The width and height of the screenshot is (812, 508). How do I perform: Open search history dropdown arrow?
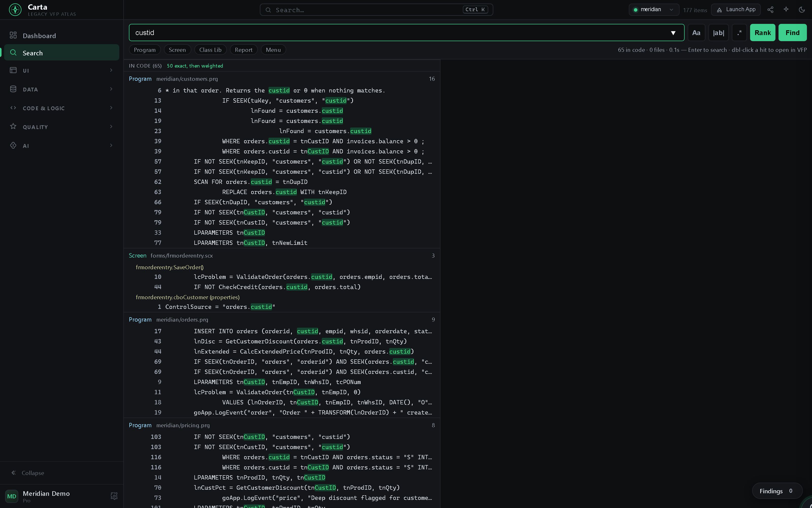(673, 33)
